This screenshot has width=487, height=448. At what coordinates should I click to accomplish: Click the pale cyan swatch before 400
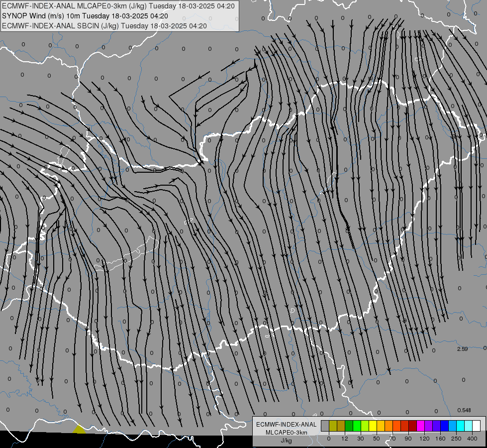point(469,426)
